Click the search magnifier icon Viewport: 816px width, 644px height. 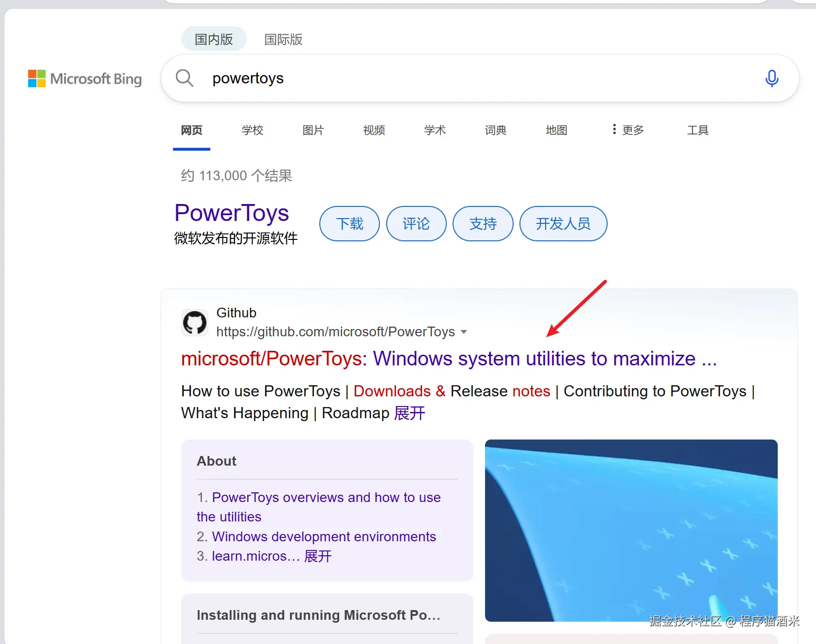coord(185,78)
